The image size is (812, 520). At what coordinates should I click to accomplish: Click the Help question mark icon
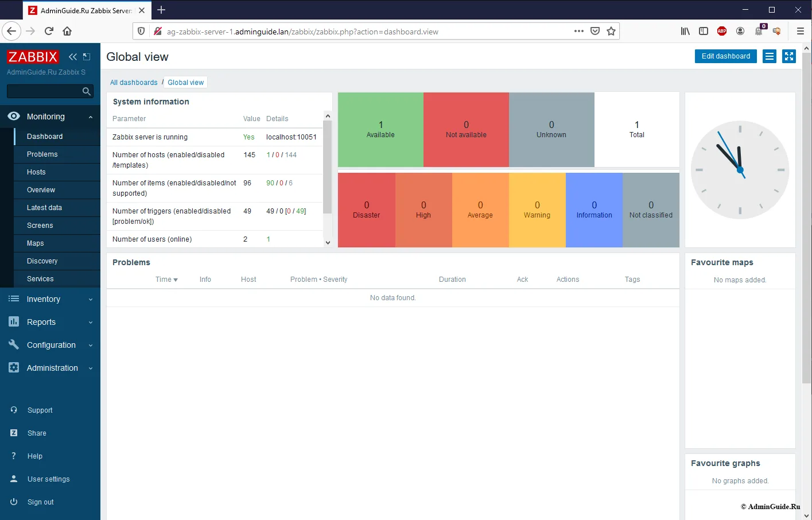coord(14,456)
